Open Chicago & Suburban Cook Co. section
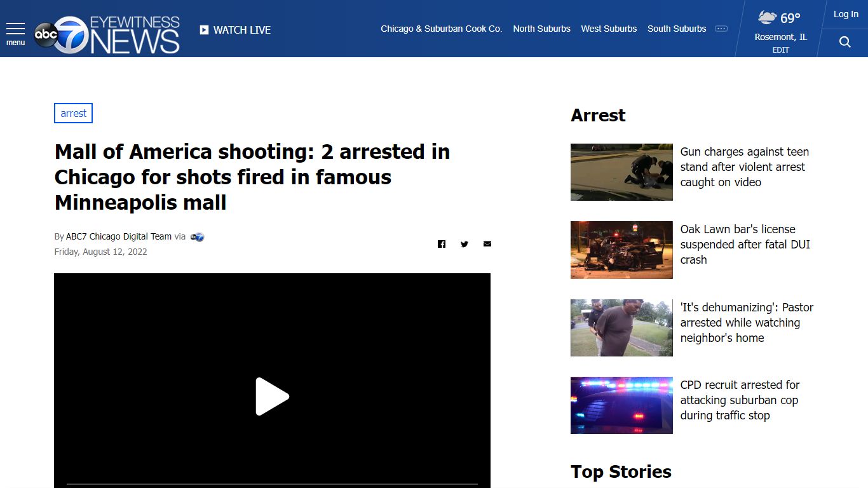The width and height of the screenshot is (868, 488). click(x=441, y=29)
